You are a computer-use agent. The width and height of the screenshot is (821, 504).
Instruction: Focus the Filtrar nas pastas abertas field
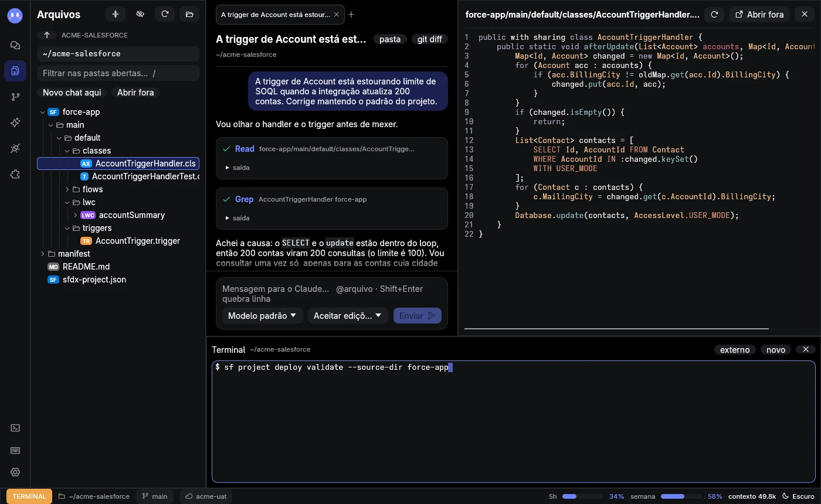pyautogui.click(x=118, y=73)
